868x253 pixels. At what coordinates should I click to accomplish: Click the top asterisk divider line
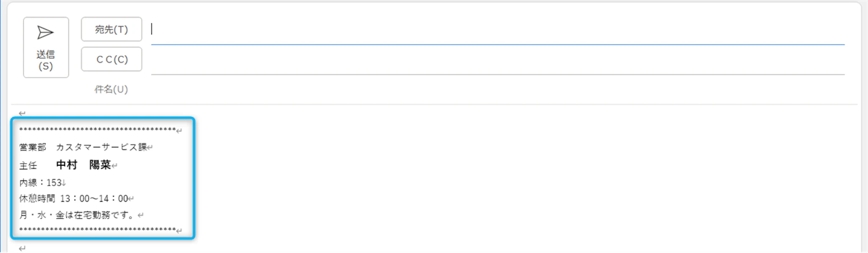pyautogui.click(x=97, y=130)
